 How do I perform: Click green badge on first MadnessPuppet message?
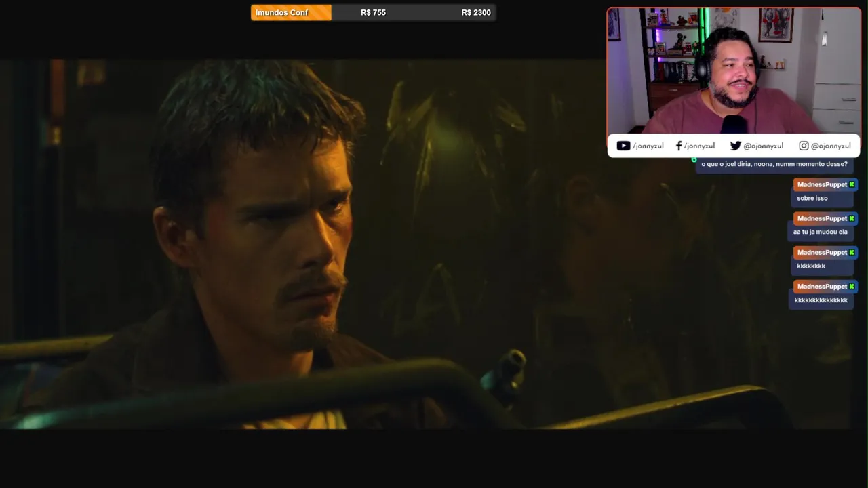coord(852,184)
